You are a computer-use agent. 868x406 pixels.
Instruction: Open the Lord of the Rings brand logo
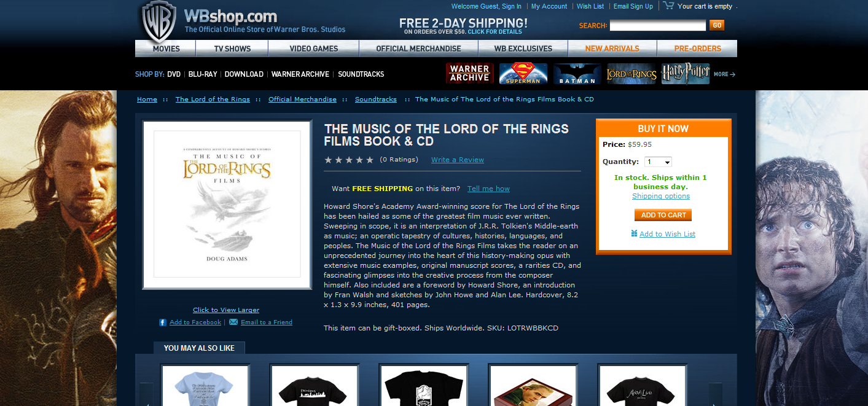(x=631, y=74)
